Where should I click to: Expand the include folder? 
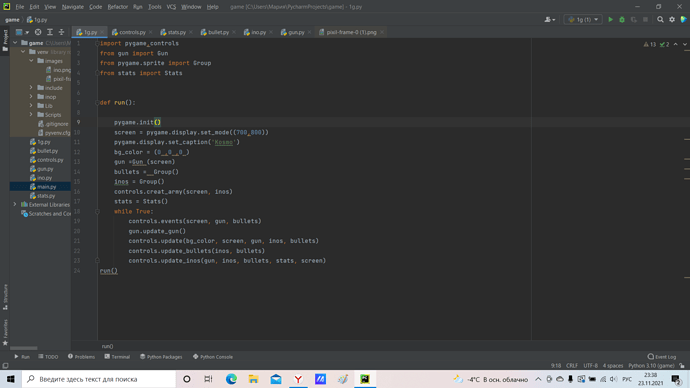click(31, 88)
